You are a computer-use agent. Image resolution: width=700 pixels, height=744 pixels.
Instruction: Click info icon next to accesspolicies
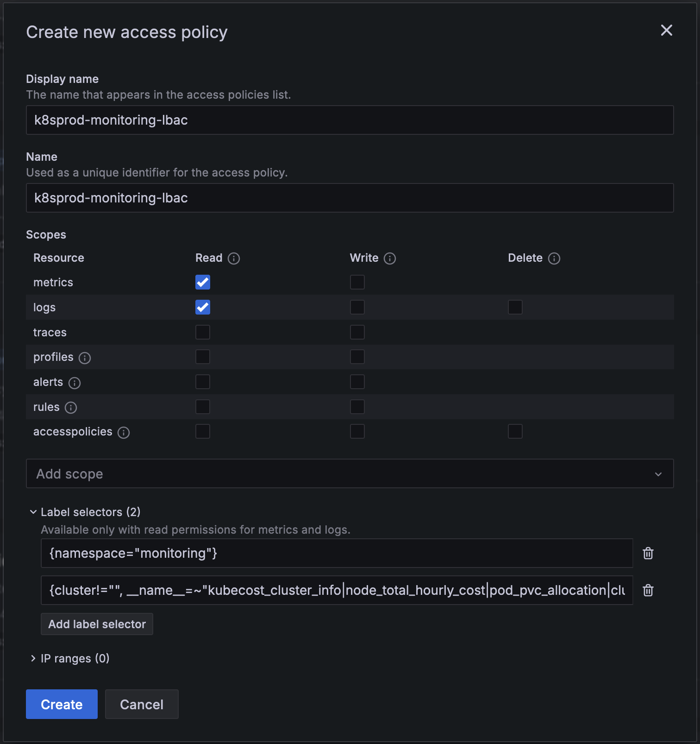coord(124,433)
